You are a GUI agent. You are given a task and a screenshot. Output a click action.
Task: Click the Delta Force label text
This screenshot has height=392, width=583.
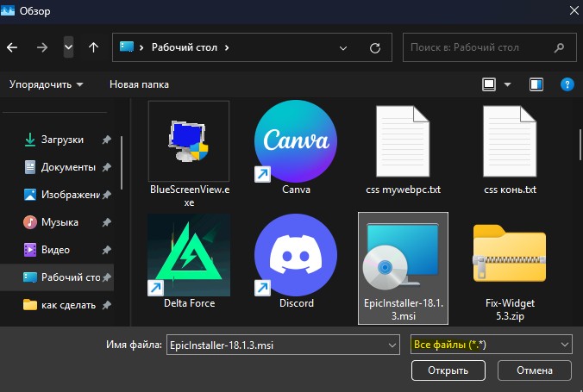coord(189,303)
